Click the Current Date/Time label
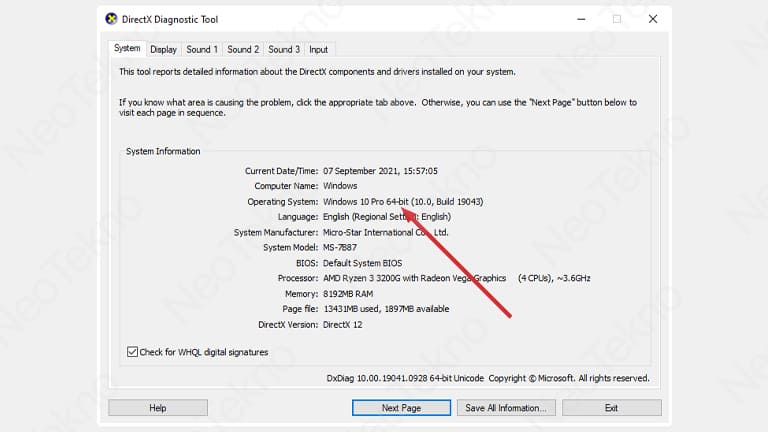The image size is (768, 432). (x=282, y=171)
